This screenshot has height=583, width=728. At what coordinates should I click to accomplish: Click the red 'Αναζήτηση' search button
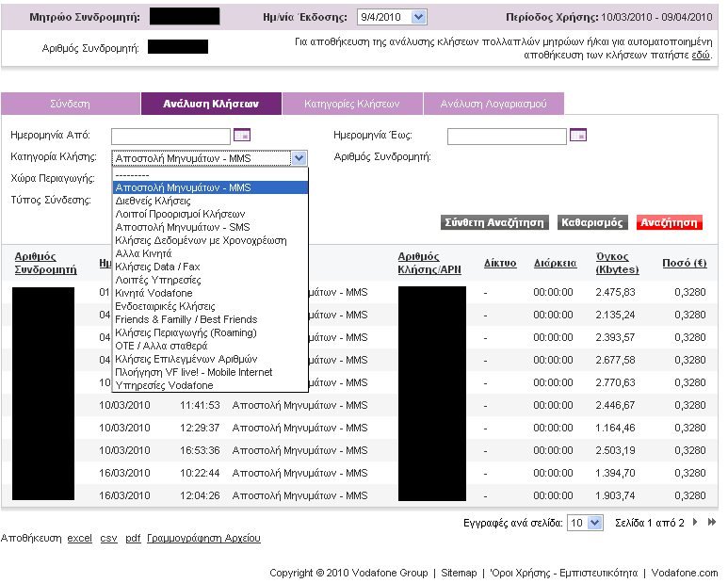[x=669, y=223]
